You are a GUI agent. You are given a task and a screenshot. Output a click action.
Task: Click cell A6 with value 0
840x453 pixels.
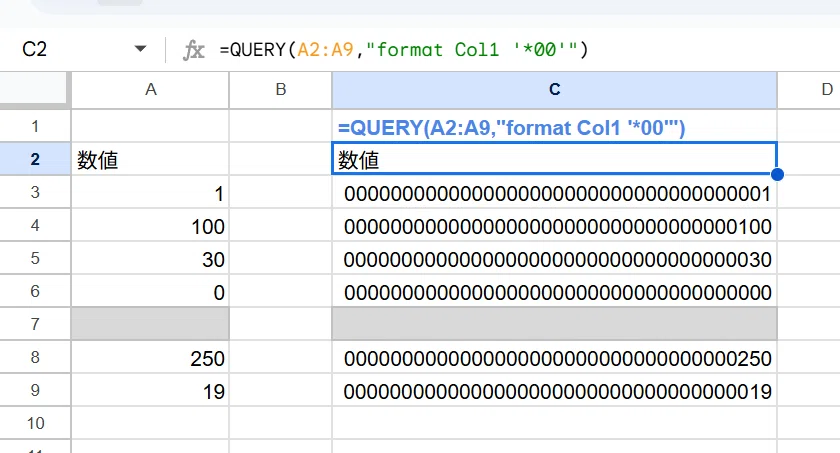coord(151,291)
